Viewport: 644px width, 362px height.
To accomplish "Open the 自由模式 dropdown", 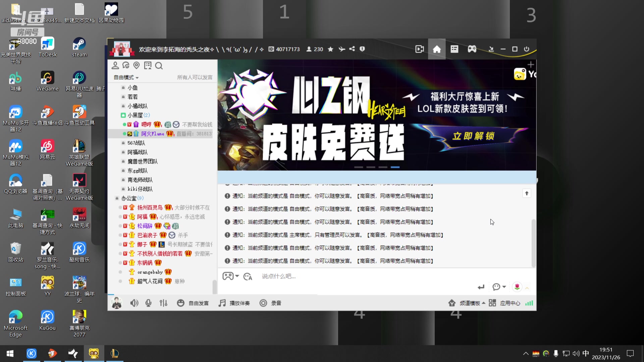I will coord(125,77).
